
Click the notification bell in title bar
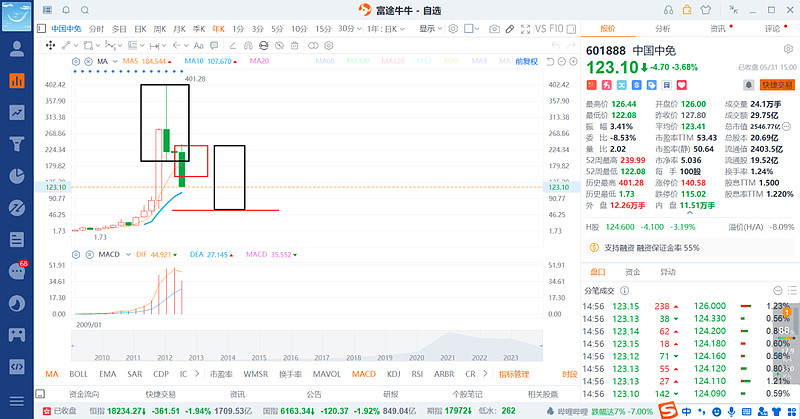[66, 10]
